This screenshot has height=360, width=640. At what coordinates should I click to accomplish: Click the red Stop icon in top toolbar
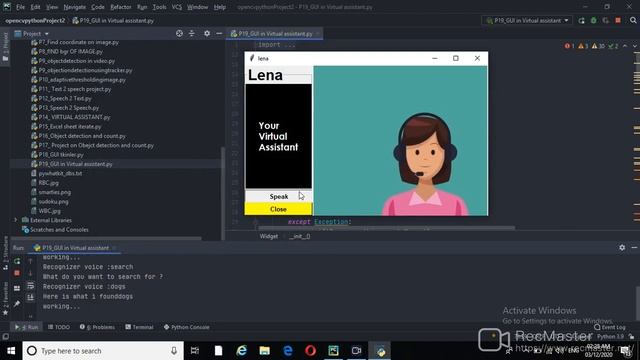tap(618, 20)
